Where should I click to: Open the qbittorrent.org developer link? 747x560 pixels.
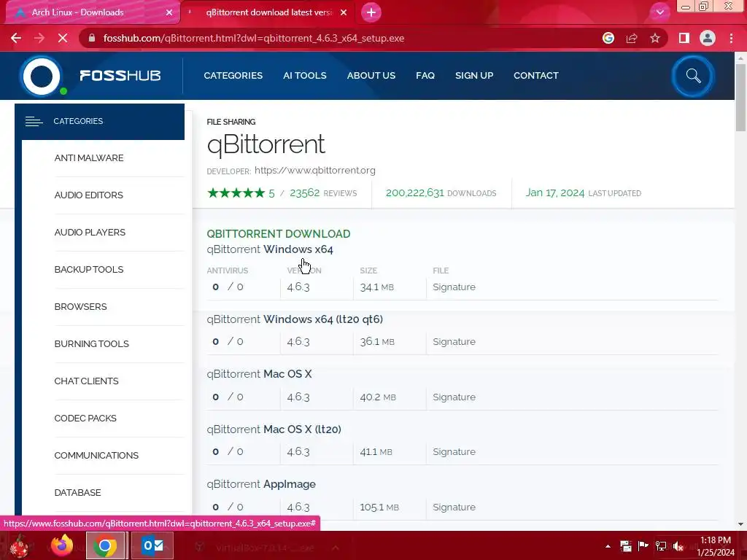pyautogui.click(x=315, y=171)
